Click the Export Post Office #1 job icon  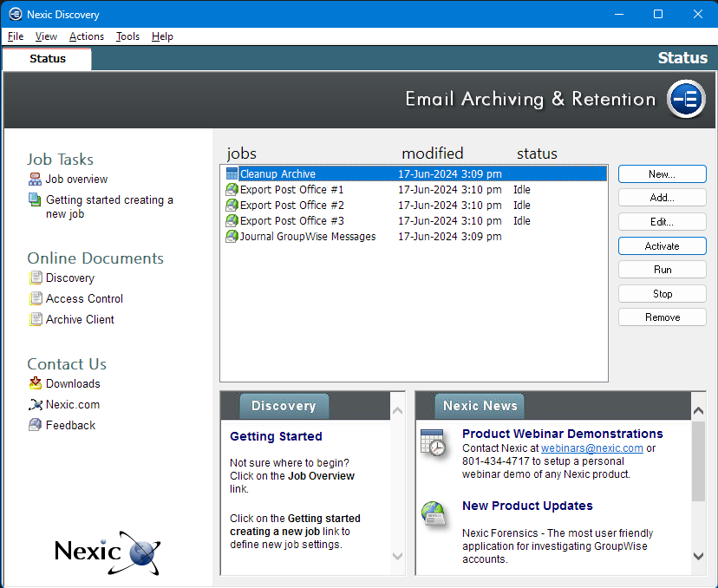pyautogui.click(x=232, y=190)
